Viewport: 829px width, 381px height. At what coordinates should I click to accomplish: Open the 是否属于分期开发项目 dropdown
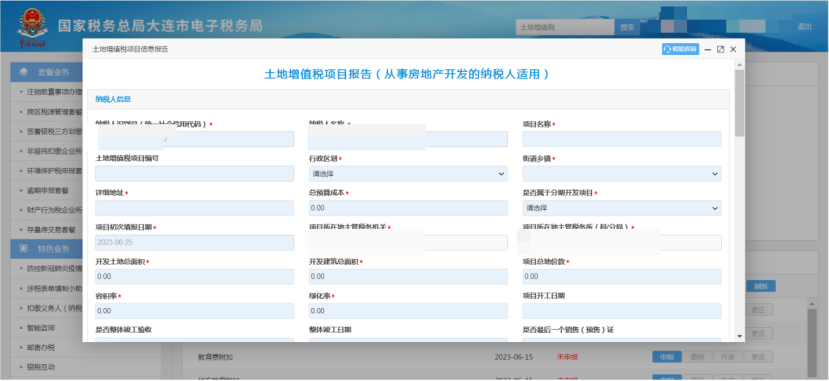pos(622,208)
